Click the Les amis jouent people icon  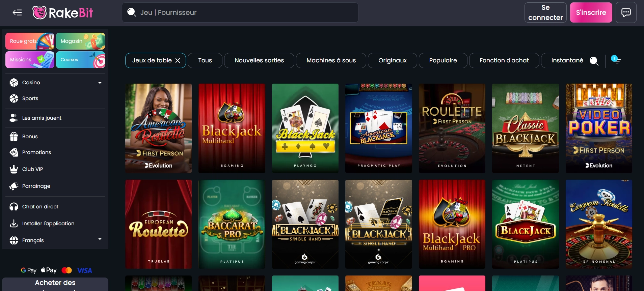click(14, 118)
